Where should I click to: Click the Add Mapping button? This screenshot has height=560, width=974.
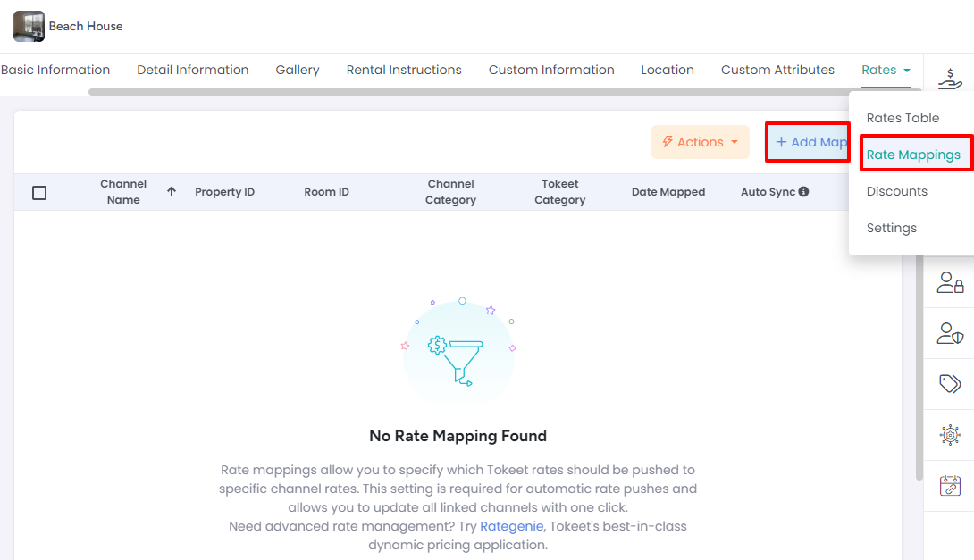[x=808, y=142]
